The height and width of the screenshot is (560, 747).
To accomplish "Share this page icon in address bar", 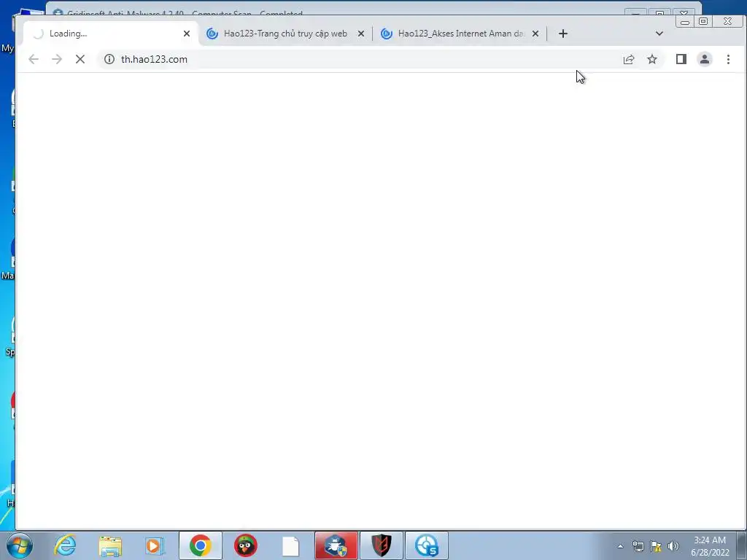I will click(629, 59).
